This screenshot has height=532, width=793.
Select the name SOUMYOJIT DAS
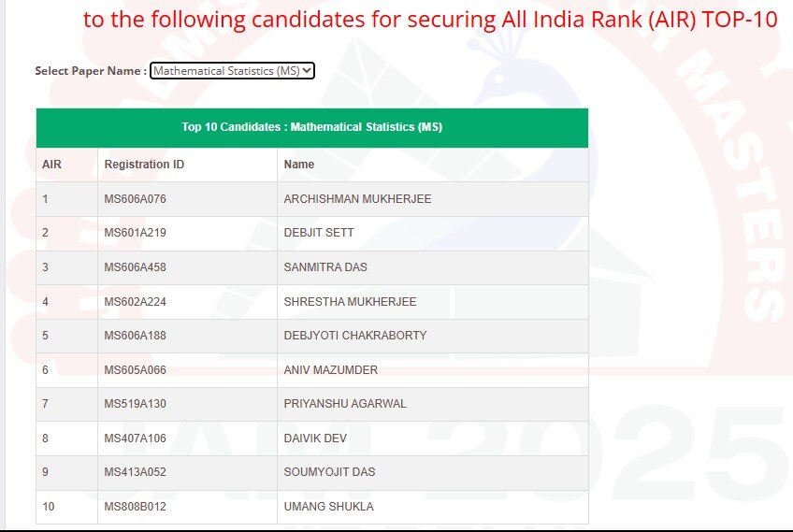tap(329, 472)
